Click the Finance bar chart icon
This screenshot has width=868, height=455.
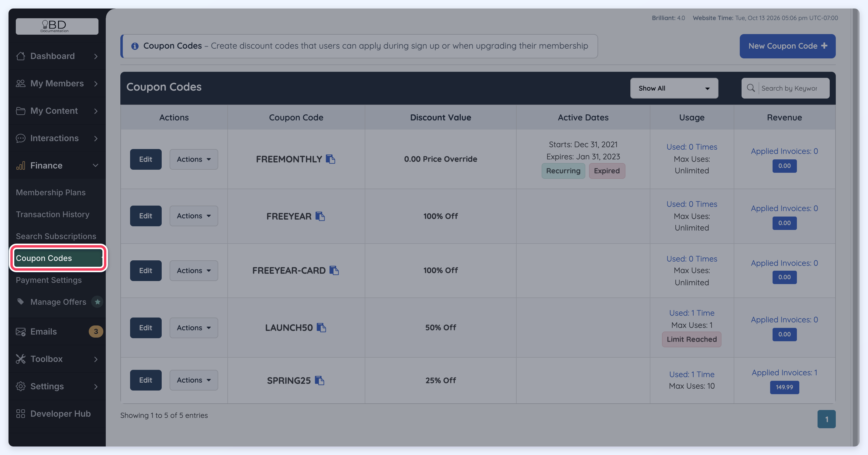pos(21,165)
